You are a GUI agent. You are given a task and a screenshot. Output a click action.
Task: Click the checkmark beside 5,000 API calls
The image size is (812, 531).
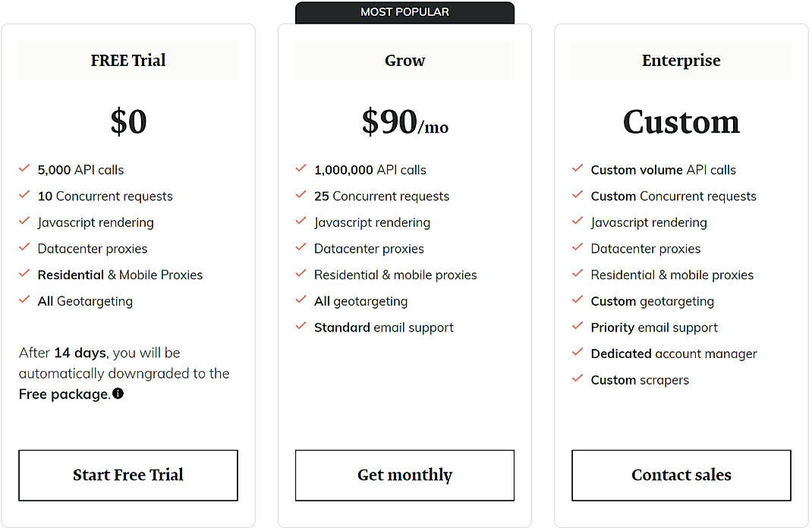click(24, 169)
